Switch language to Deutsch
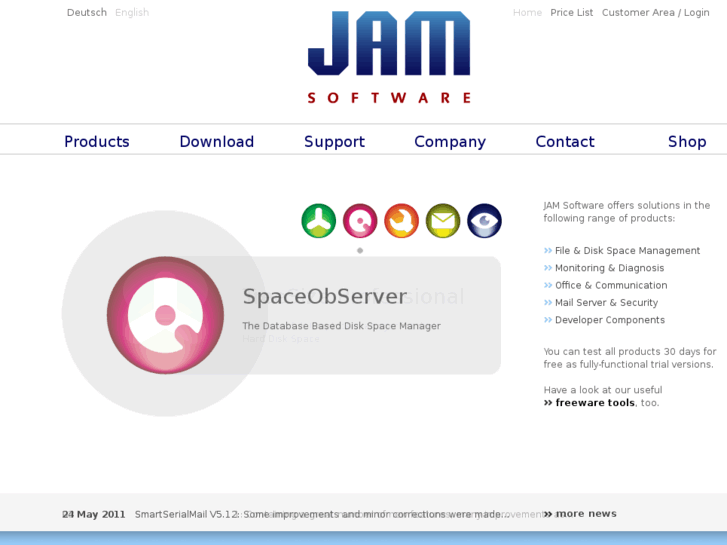 click(87, 13)
